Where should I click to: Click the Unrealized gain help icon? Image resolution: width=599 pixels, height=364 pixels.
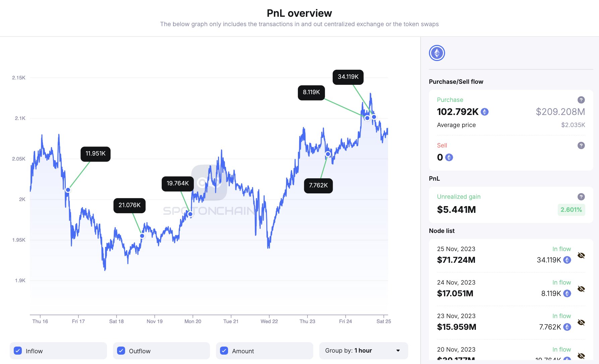tap(581, 197)
